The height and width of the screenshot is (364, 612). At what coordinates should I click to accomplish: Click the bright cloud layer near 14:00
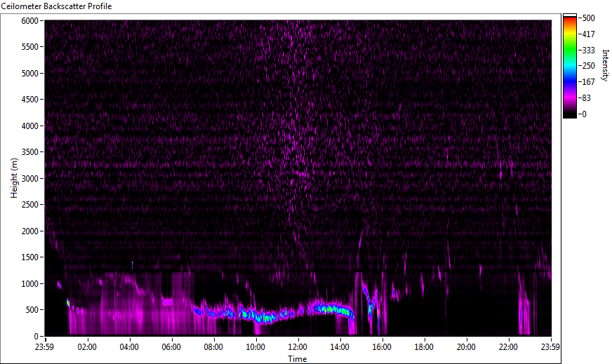332,310
